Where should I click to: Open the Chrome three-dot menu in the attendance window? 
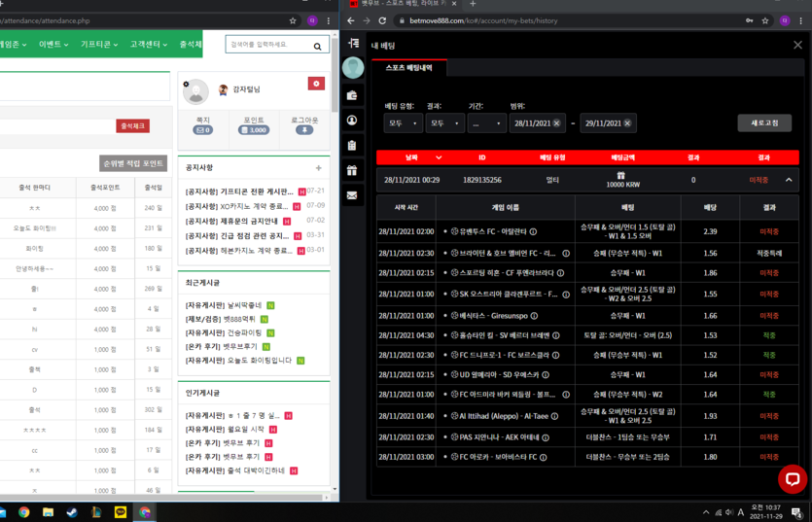pos(329,20)
